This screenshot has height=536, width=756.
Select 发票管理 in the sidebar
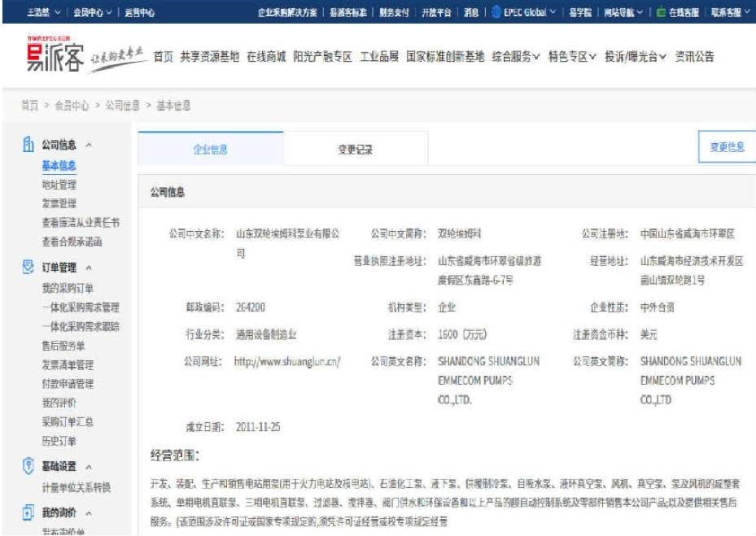[59, 203]
